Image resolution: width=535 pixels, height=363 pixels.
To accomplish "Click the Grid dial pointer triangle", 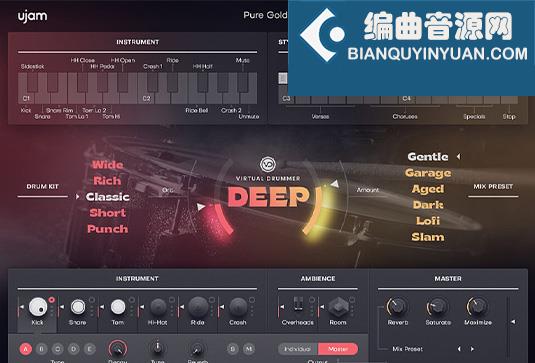I will (x=201, y=207).
